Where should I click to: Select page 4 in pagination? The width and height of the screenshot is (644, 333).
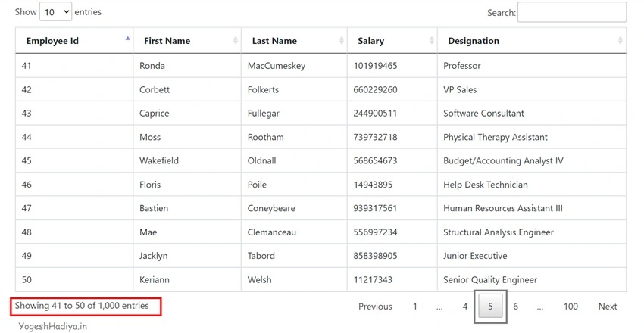(465, 307)
